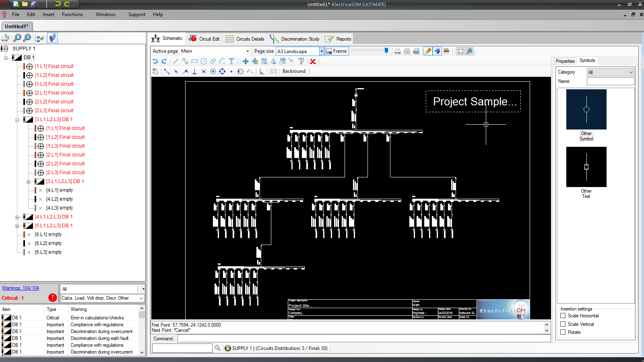This screenshot has height=362, width=644.
Task: Open file using the folder icon
Action: click(x=25, y=4)
